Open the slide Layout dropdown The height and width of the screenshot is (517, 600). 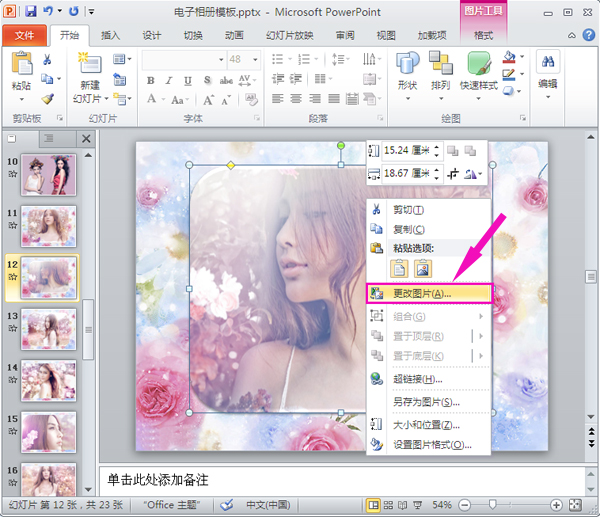[122, 59]
